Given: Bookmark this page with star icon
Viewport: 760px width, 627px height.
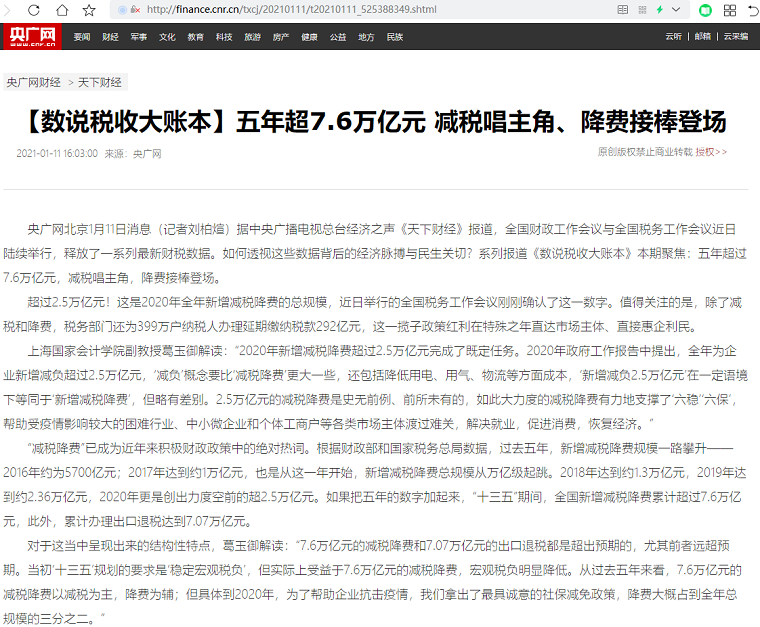Looking at the screenshot, I should 89,10.
